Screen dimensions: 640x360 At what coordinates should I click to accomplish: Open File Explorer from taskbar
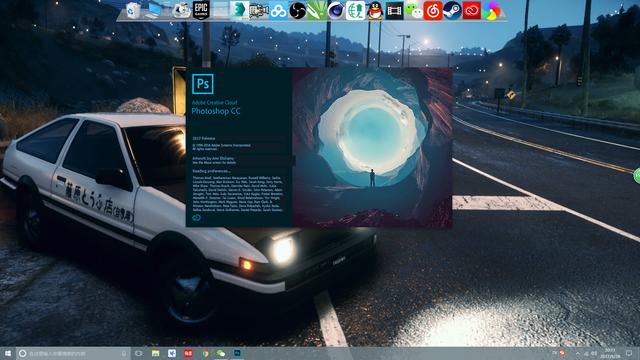click(x=156, y=353)
